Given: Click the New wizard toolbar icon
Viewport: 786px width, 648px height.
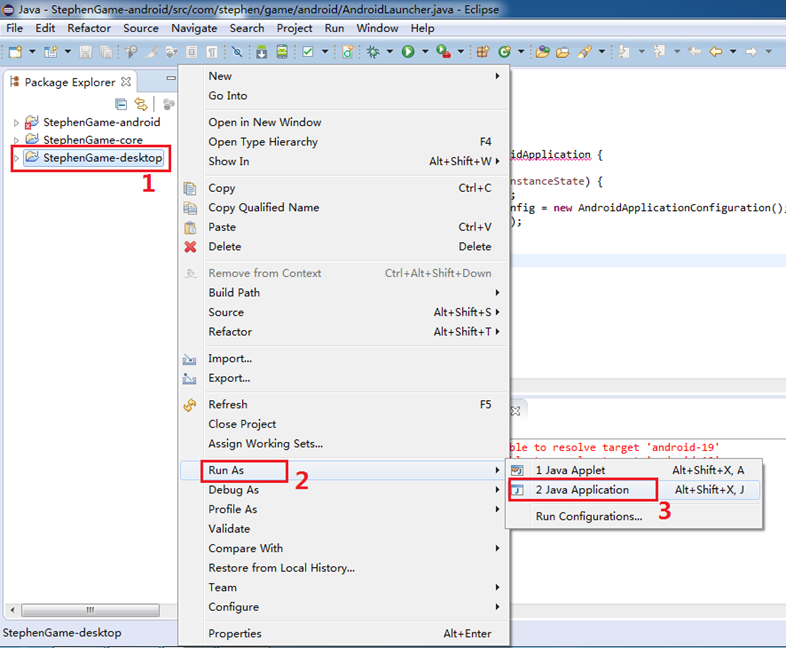Looking at the screenshot, I should [x=16, y=52].
